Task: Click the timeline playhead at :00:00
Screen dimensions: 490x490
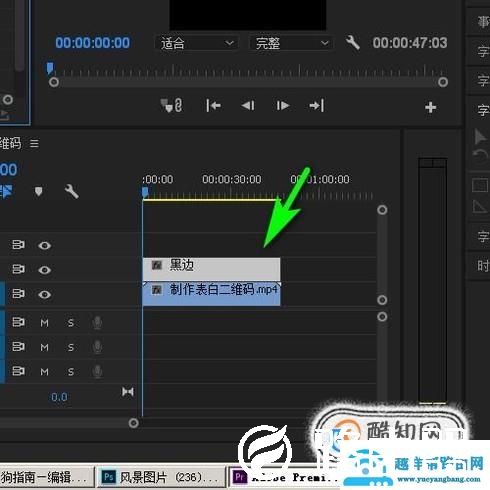Action: [x=145, y=192]
